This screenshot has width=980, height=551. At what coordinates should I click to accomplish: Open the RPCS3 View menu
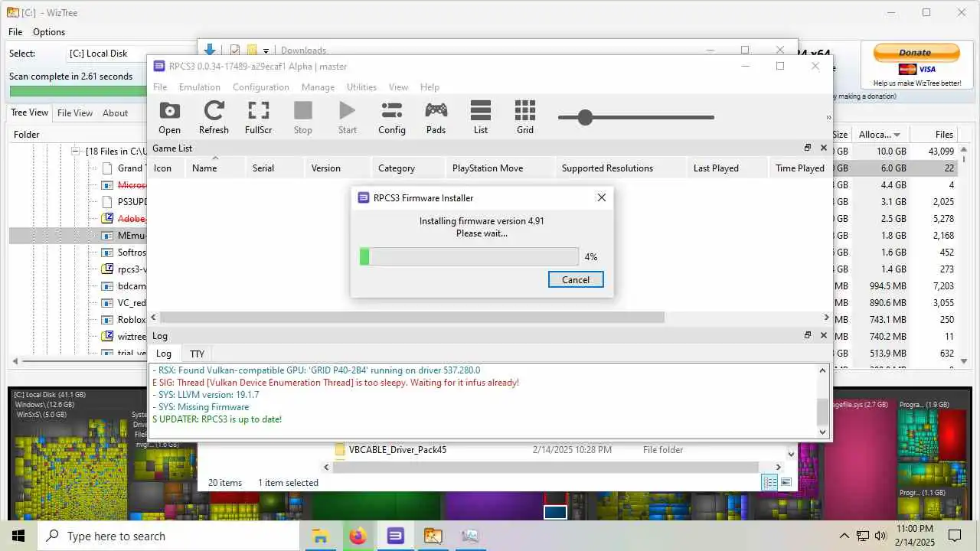(398, 86)
